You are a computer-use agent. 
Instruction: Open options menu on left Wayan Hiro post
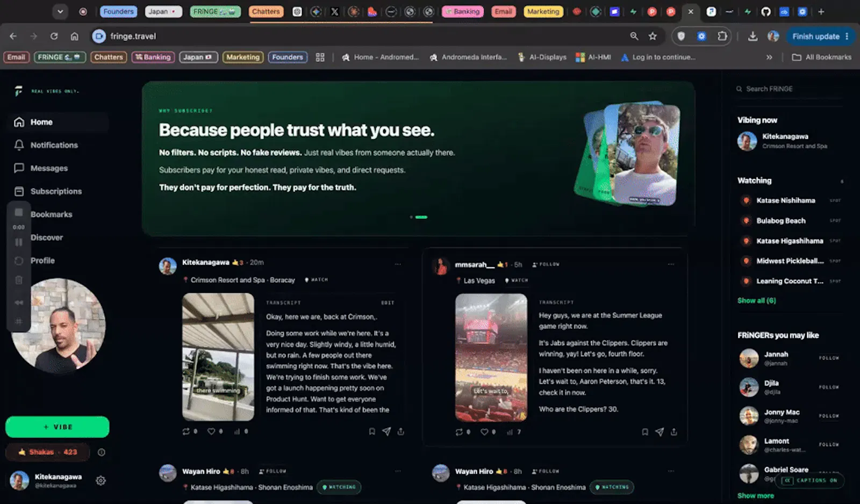pos(398,471)
